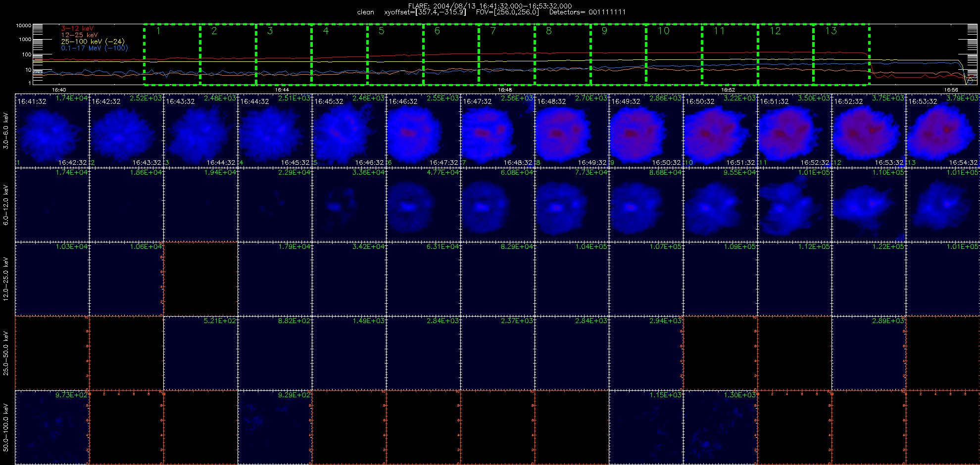
Task: Click the '25.0-50.0 keV' row label
Action: coord(6,353)
